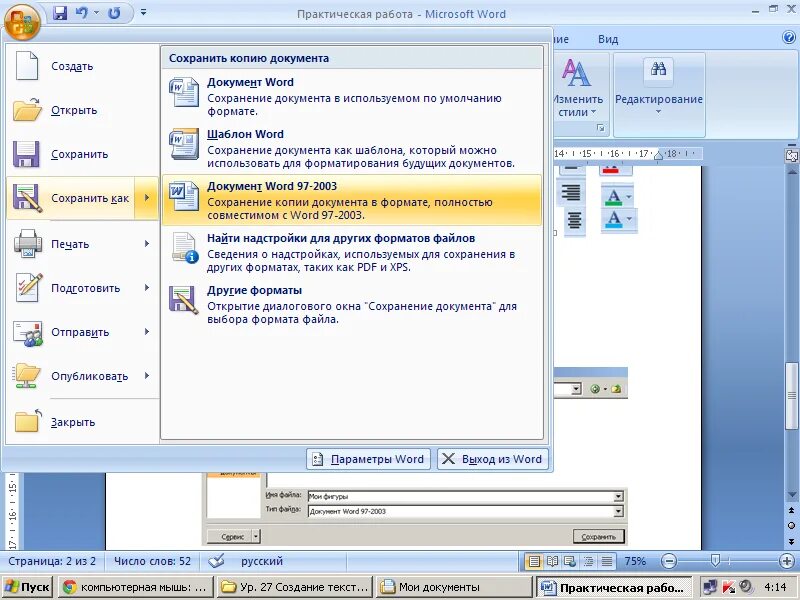Click the previous page double-arrow button

[x=791, y=511]
